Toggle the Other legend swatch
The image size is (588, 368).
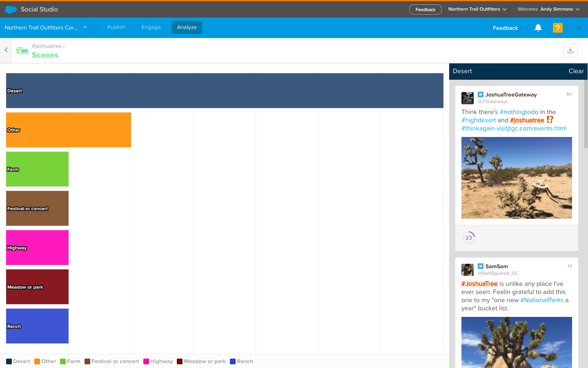(x=37, y=361)
